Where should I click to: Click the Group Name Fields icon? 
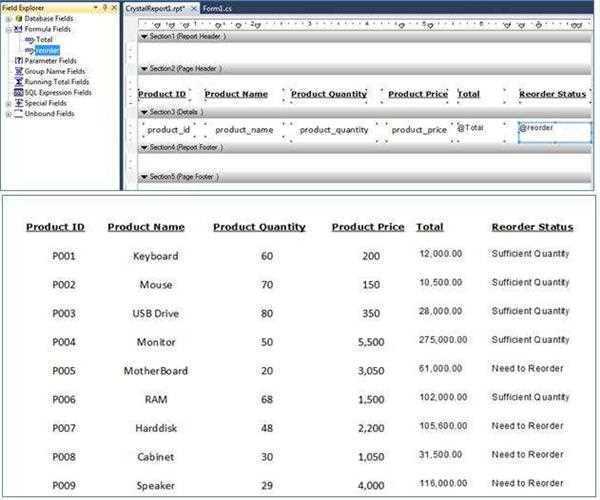[19, 71]
